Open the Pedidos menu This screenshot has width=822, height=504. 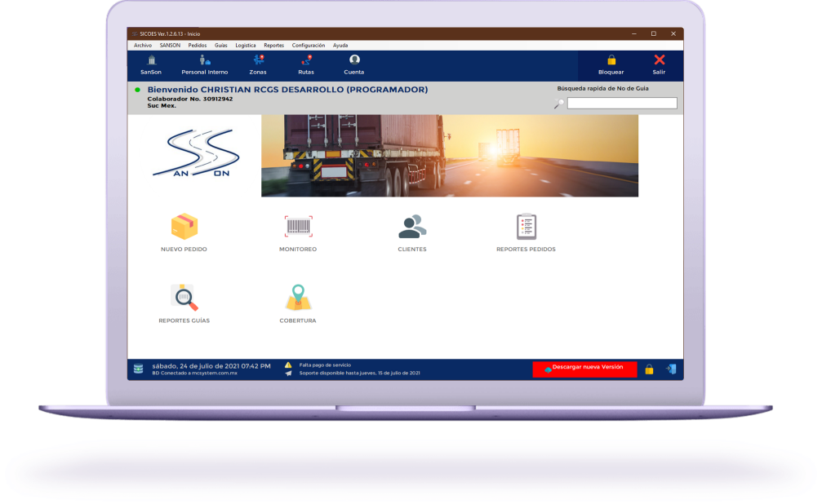pyautogui.click(x=198, y=46)
